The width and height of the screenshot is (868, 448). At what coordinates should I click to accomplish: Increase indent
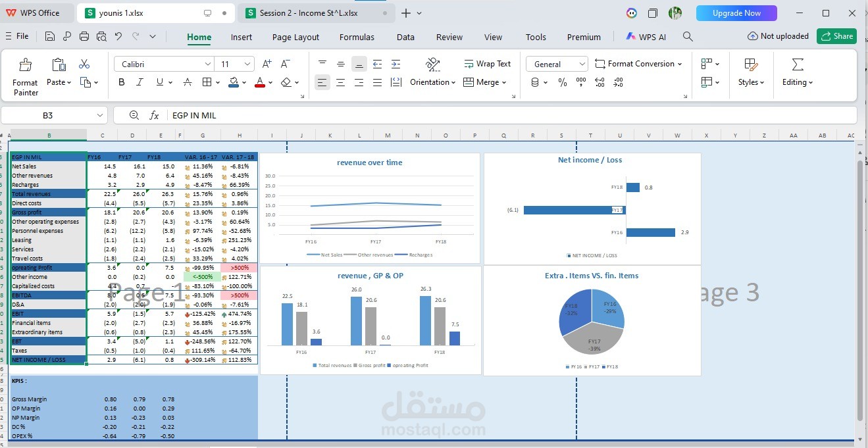[x=396, y=64]
